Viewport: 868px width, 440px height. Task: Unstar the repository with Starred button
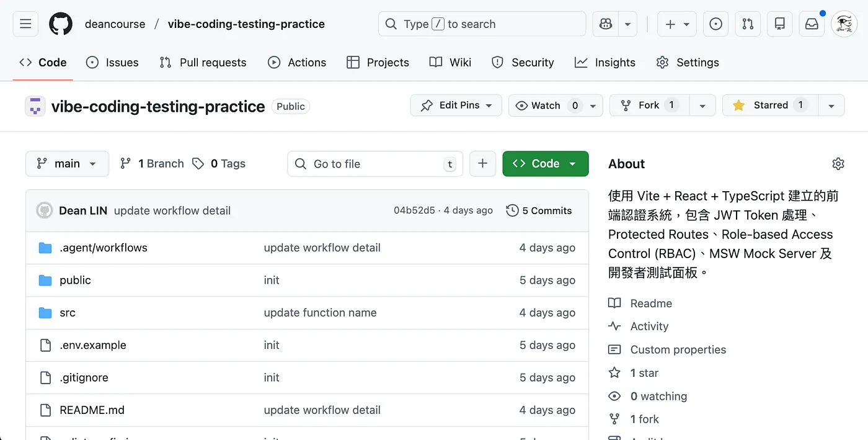click(771, 106)
